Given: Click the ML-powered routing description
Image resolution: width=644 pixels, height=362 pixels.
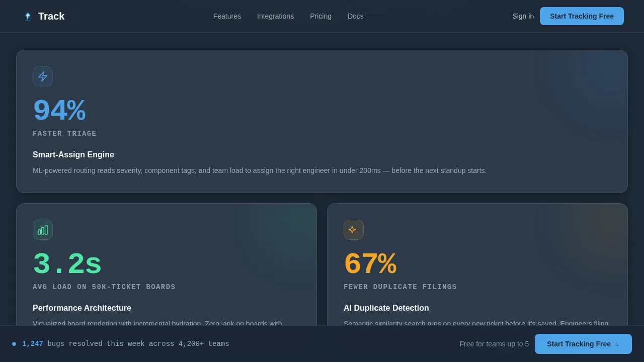Looking at the screenshot, I should pos(260,170).
